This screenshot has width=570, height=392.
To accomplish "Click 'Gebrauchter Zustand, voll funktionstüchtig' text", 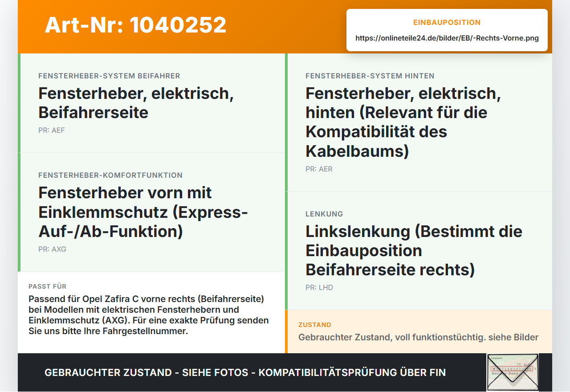I will click(x=419, y=337).
